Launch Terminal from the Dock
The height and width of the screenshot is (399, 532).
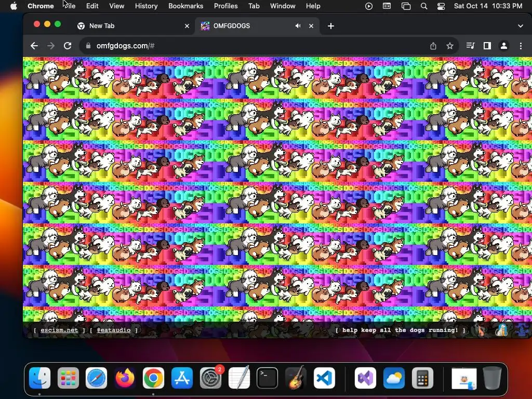tap(268, 378)
